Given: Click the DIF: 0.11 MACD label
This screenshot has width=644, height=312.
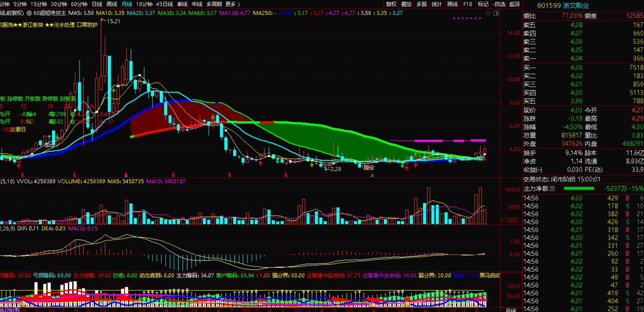Looking at the screenshot, I should point(28,229).
